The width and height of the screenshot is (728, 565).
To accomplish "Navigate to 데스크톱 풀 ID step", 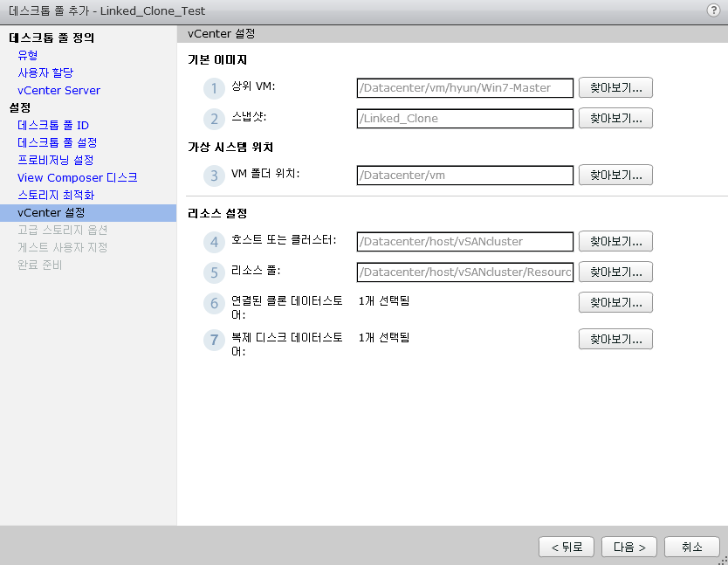I will (x=53, y=126).
